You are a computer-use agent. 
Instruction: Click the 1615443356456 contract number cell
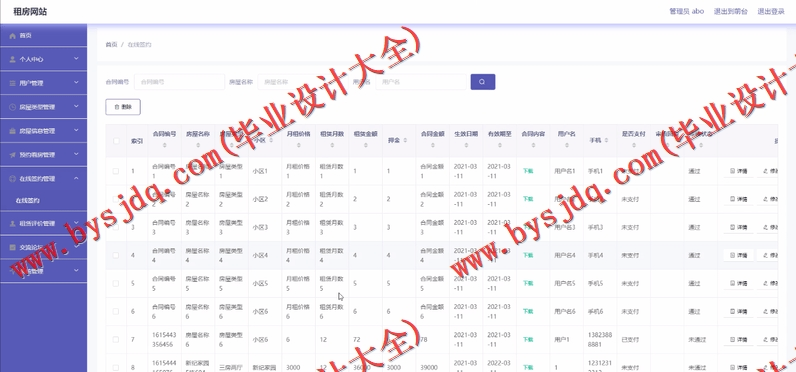pyautogui.click(x=165, y=340)
